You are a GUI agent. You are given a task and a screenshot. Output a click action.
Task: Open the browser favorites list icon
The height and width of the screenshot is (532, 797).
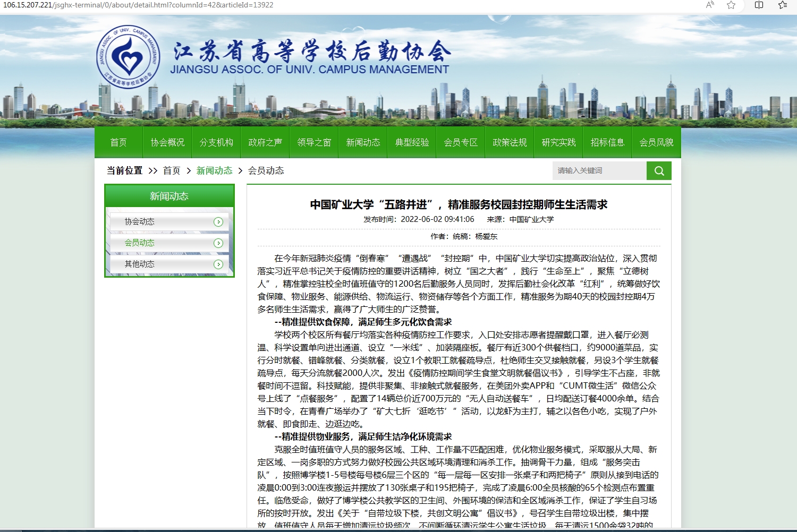[782, 5]
